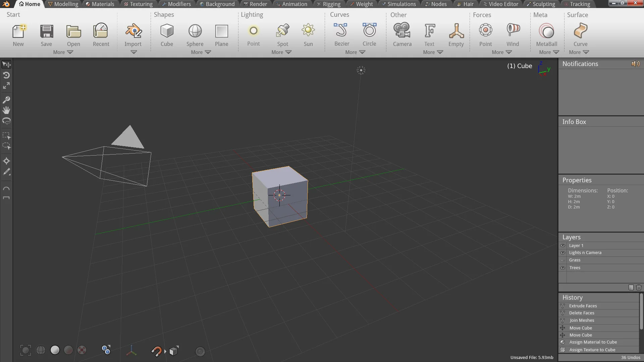Image resolution: width=644 pixels, height=362 pixels.
Task: Select the hand pan tool in left toolbar
Action: coord(6,110)
